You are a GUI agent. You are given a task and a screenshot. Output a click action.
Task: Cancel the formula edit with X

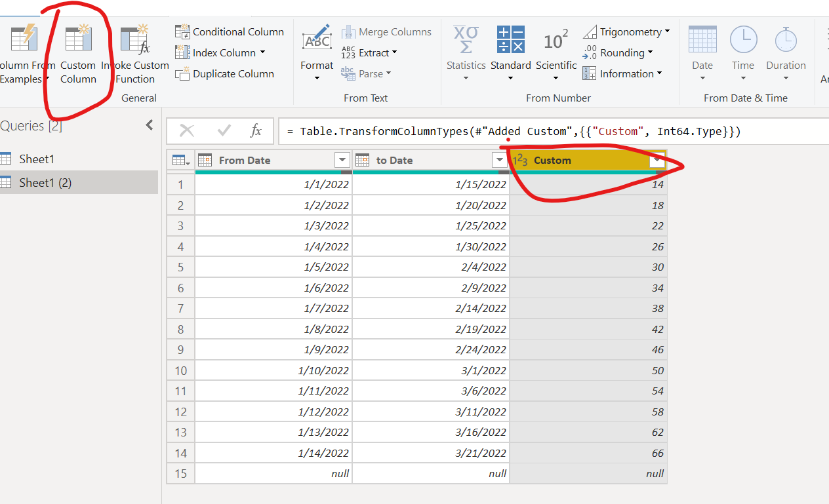click(x=187, y=131)
